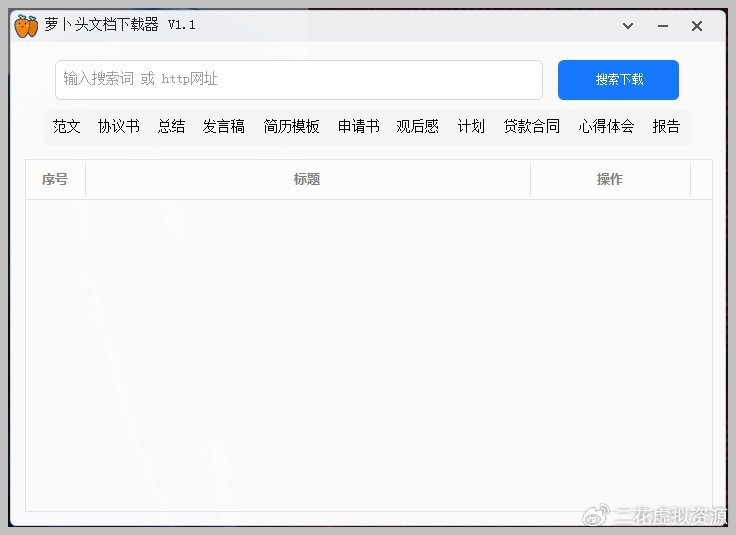The height and width of the screenshot is (535, 736).
Task: Open the 简历模板 category
Action: [292, 126]
